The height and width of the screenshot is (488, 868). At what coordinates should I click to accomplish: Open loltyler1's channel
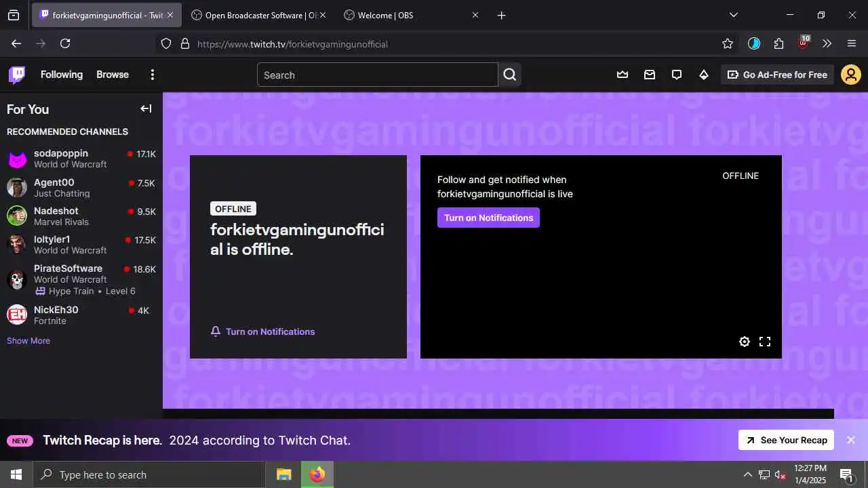(81, 245)
